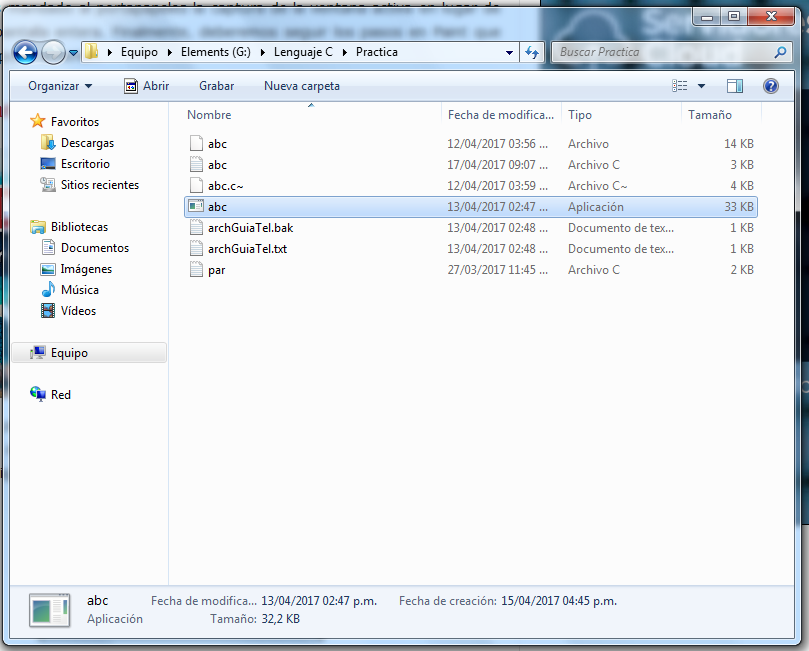Expand the arrow after Elements (G:)
The height and width of the screenshot is (651, 809).
click(x=262, y=52)
